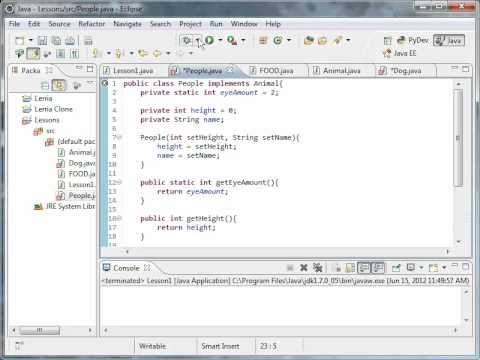480x360 pixels.
Task: Maximize the Console view
Action: pyautogui.click(x=465, y=267)
